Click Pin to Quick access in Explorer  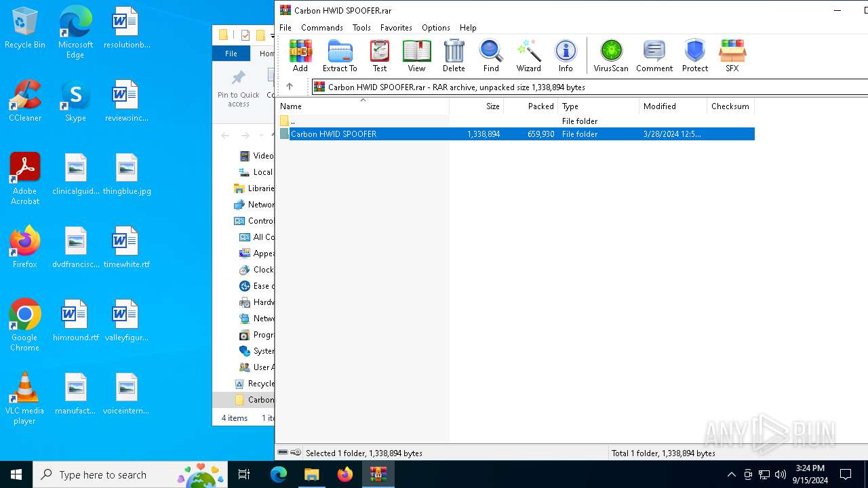pos(239,89)
